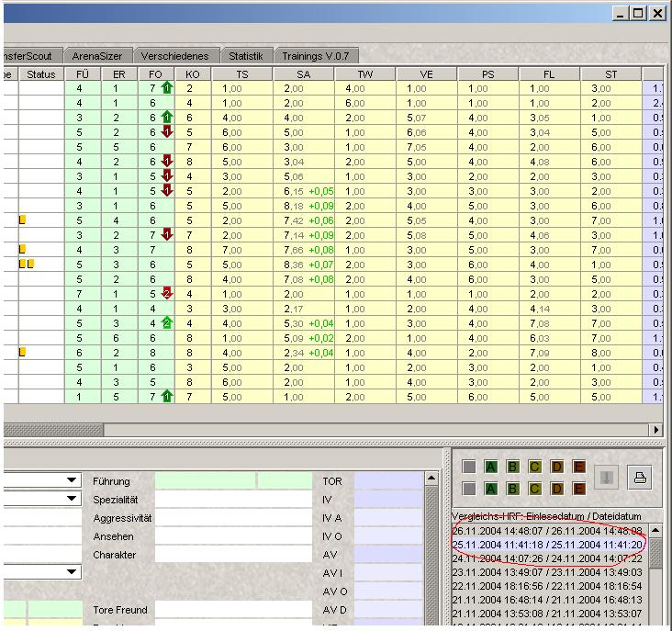Viewport: 672px width, 631px height.
Task: Sort the table by Status column header
Action: pos(41,74)
